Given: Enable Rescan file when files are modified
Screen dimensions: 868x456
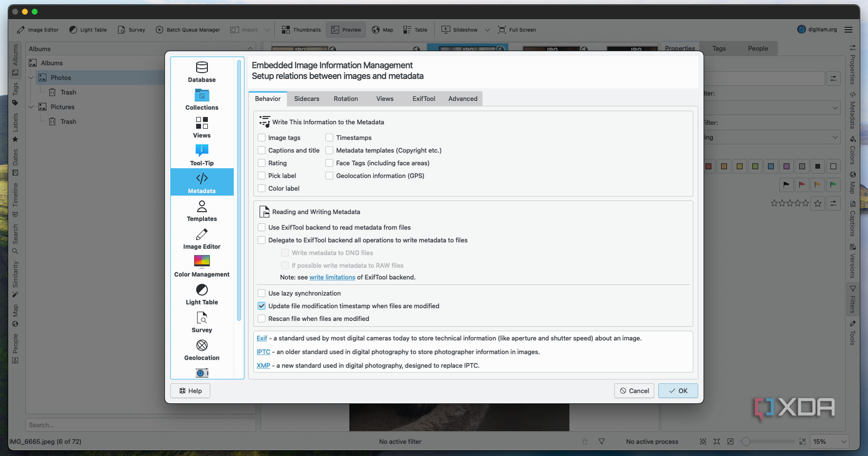Looking at the screenshot, I should 261,319.
